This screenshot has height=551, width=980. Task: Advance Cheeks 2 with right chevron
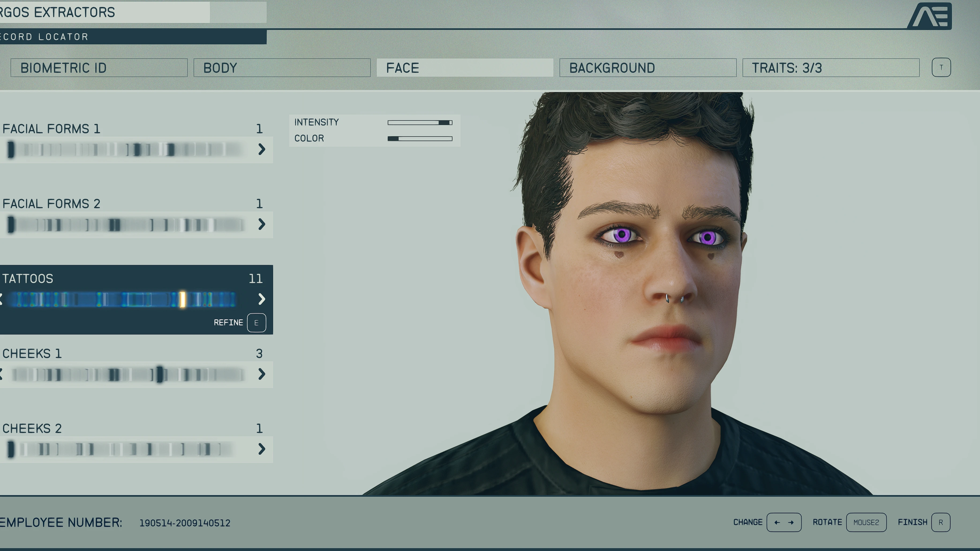coord(261,449)
